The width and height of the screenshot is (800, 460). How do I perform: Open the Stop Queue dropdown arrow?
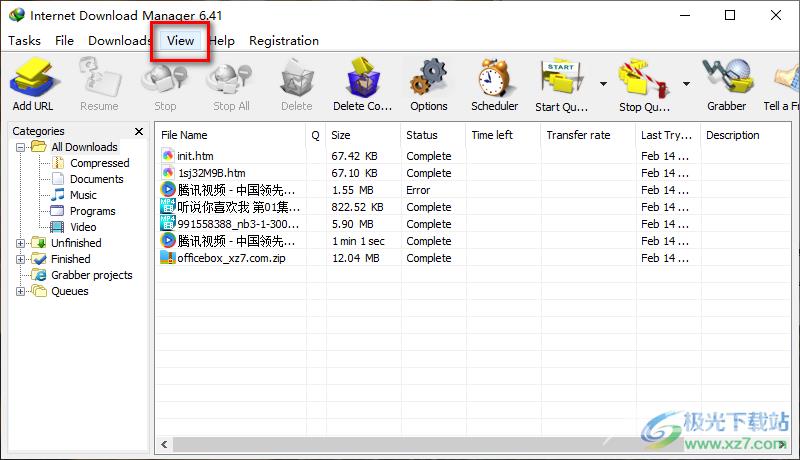687,83
